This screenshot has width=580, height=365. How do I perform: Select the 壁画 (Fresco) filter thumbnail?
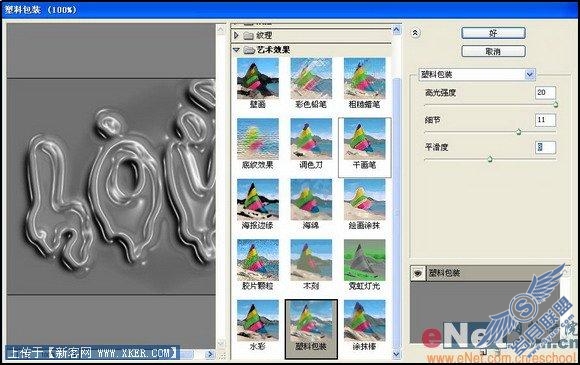click(257, 83)
